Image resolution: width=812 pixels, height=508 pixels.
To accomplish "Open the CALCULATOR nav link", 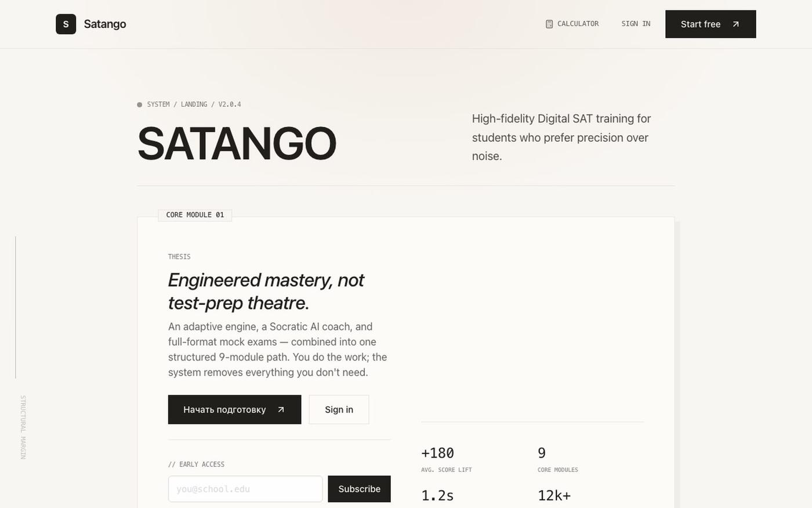I will tap(572, 24).
